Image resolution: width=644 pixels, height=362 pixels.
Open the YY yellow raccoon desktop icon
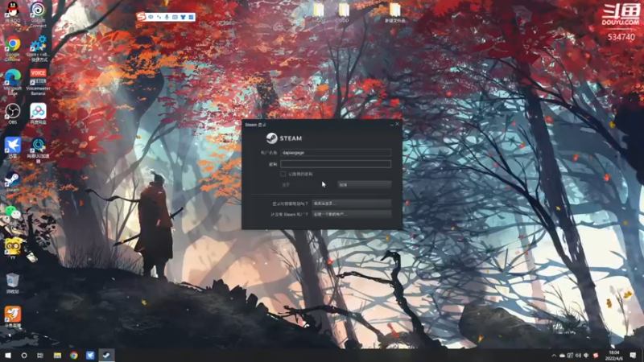[x=13, y=249]
